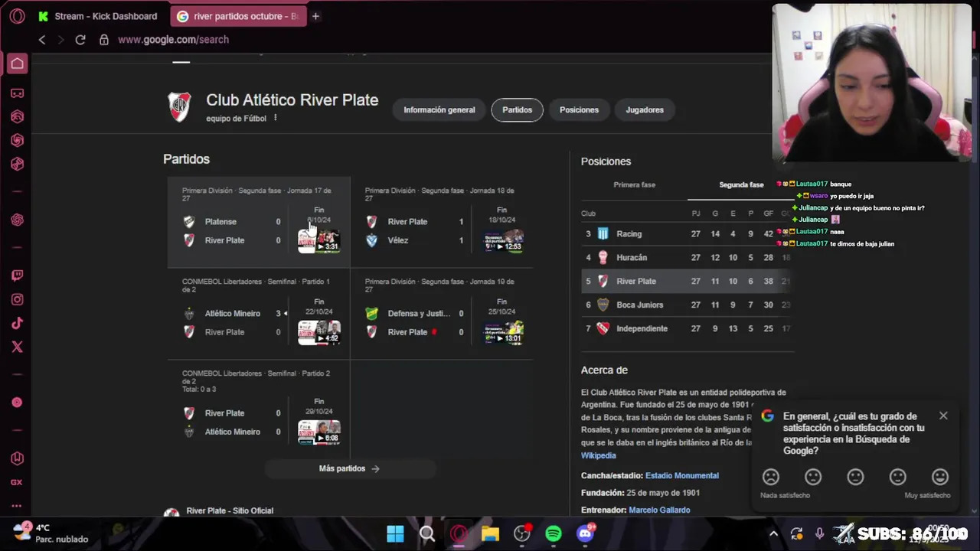Open the 'Información general' tab
Screen dimensions: 980x551
point(439,109)
